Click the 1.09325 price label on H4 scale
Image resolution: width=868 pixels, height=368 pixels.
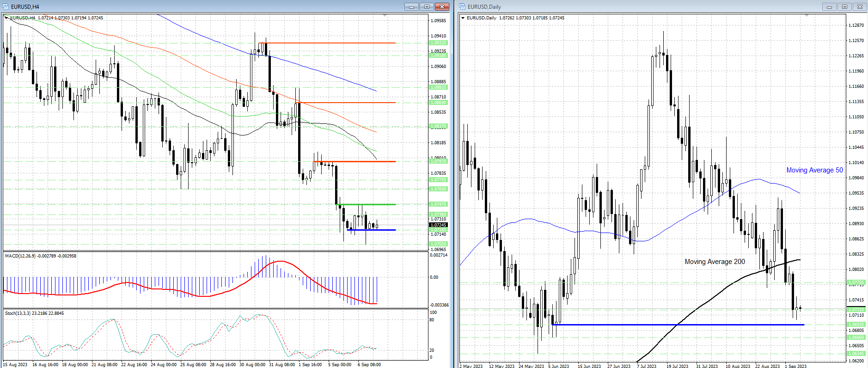point(439,43)
